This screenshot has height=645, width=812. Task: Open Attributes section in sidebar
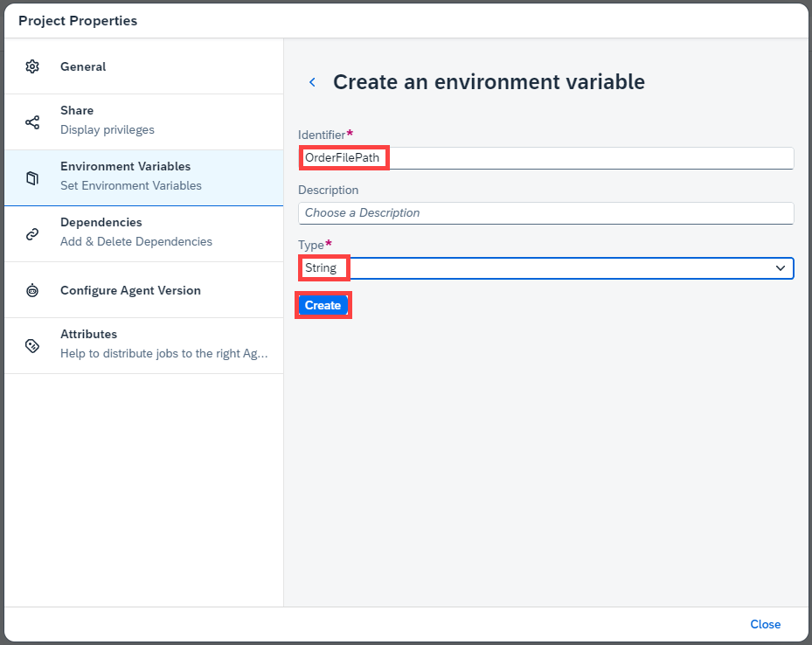(144, 346)
